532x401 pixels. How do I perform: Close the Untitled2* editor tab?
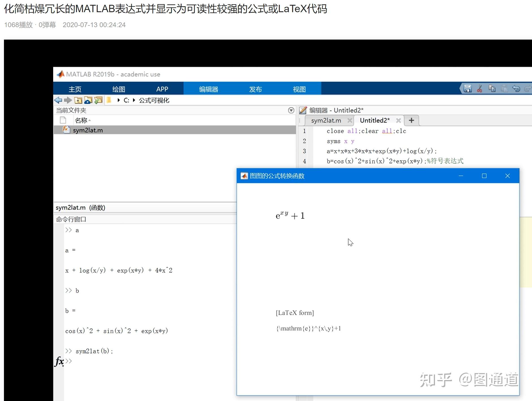[x=399, y=120]
